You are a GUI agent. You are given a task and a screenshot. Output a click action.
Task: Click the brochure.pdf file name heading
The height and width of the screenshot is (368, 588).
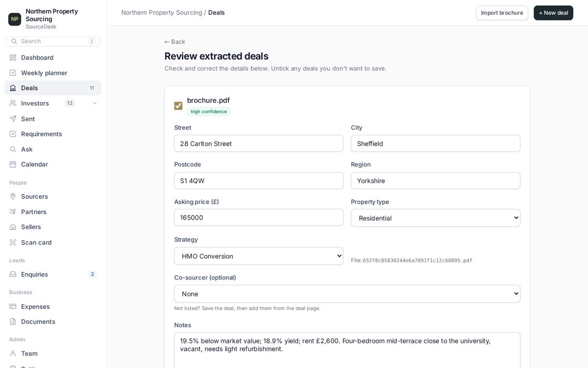208,100
